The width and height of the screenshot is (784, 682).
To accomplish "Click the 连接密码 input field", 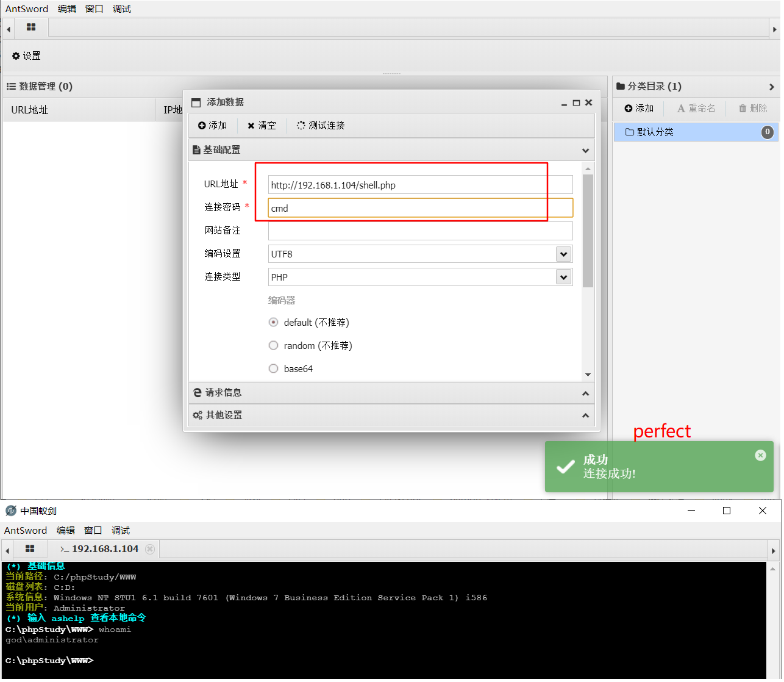I will (421, 208).
